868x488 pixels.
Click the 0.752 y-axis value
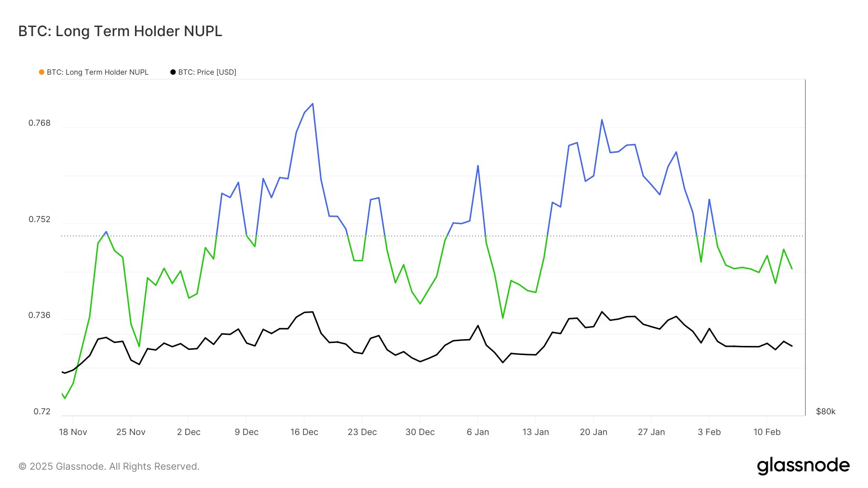40,219
